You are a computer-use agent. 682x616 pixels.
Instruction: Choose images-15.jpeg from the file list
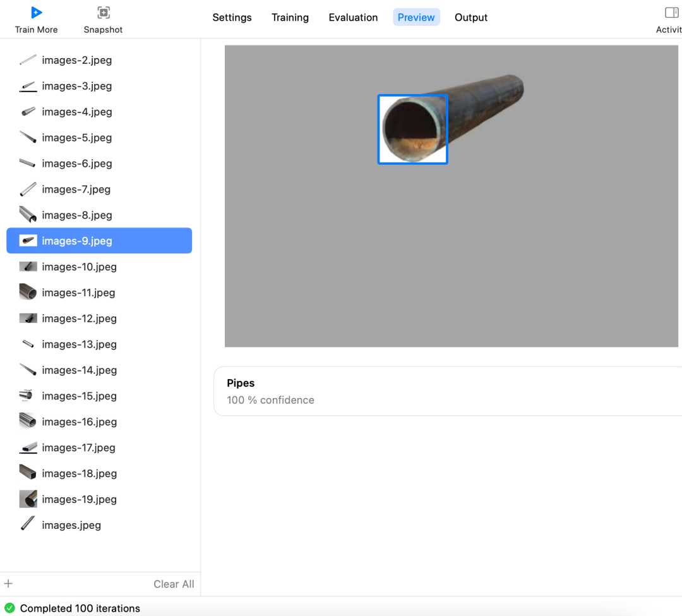click(99, 396)
